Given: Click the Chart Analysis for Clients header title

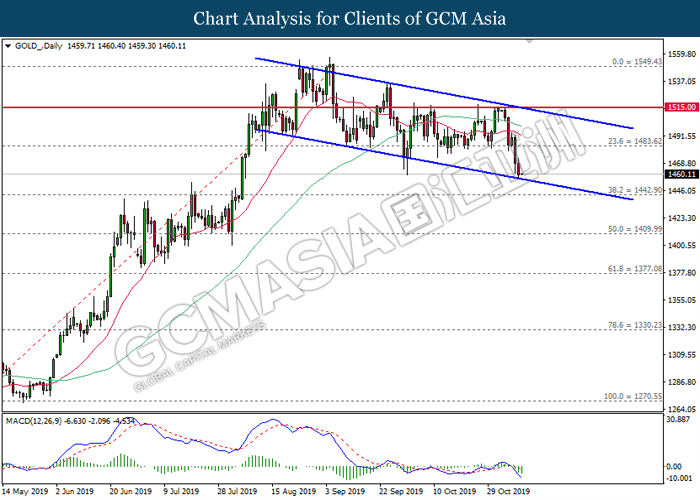Looking at the screenshot, I should [350, 18].
